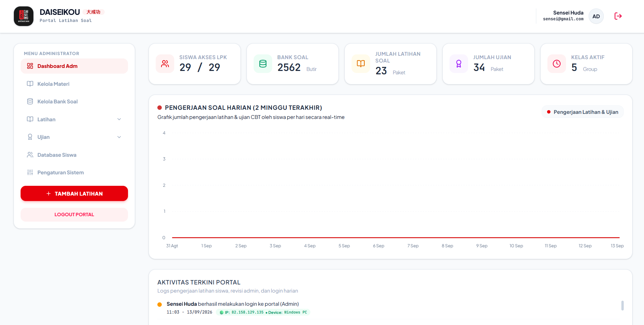
Task: Click the Siswa Akses LPK users icon
Action: [165, 64]
